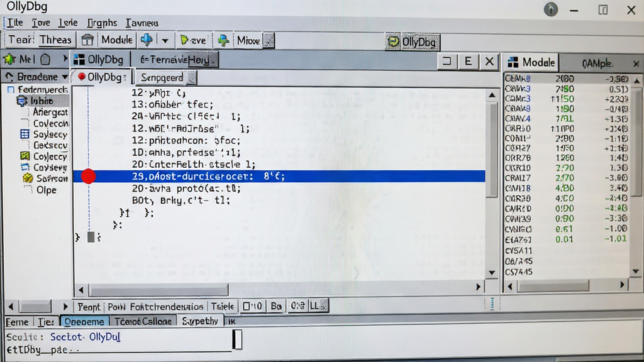Switch to the Tcenoe Callone tab
This screenshot has height=362, width=644.
pyautogui.click(x=143, y=321)
